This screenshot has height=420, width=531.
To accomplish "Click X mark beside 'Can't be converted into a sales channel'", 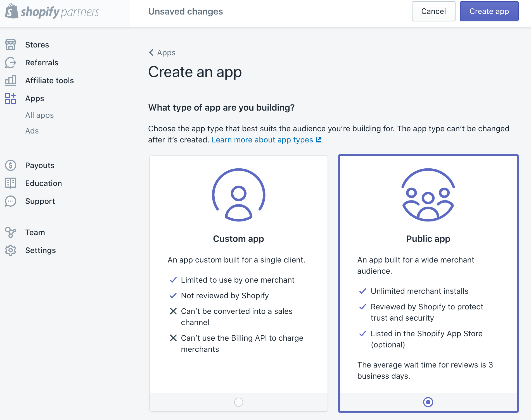I will click(x=173, y=311).
